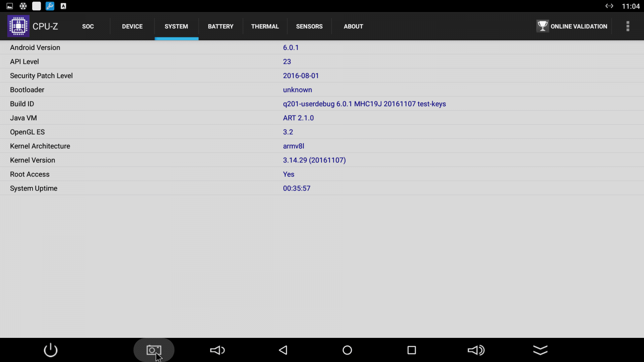Click the blue wrench icon in the status bar

tap(50, 6)
